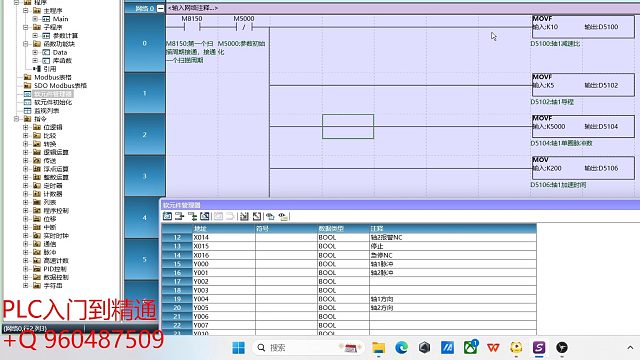The width and height of the screenshot is (640, 360).
Task: Click the 软元件初始化 table icon
Action: click(x=27, y=102)
